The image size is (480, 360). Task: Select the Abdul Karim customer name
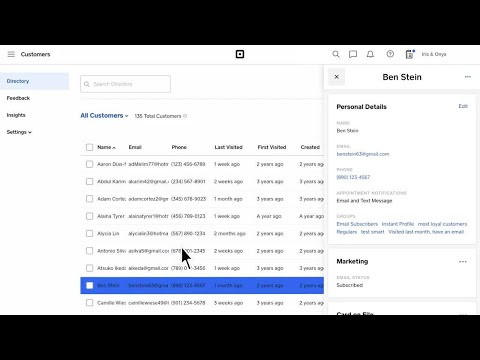click(111, 181)
